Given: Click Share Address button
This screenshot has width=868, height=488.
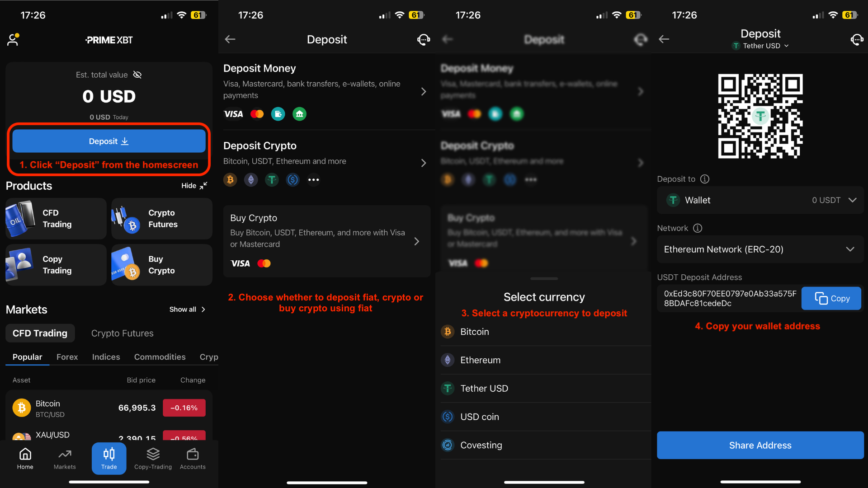Looking at the screenshot, I should click(x=759, y=445).
